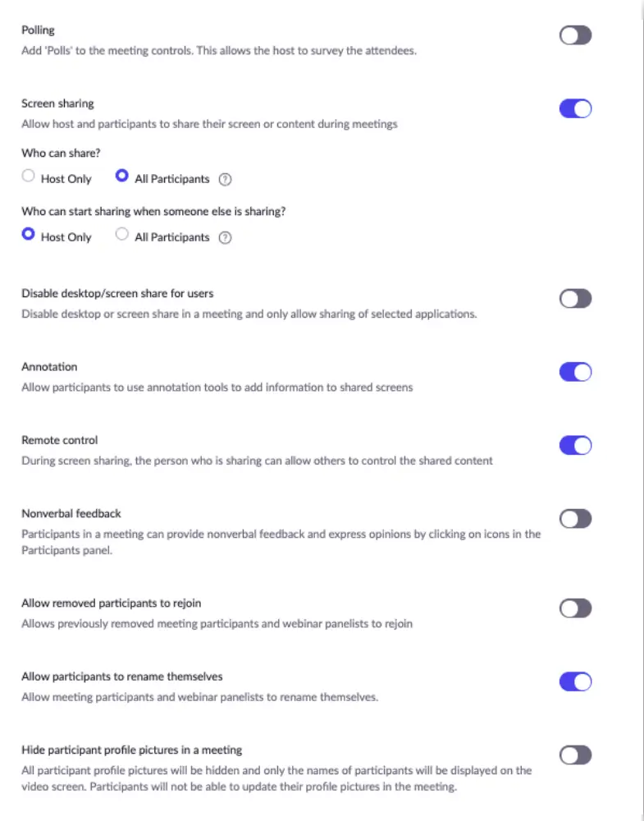Disable Remote control during screen sharing

point(575,445)
